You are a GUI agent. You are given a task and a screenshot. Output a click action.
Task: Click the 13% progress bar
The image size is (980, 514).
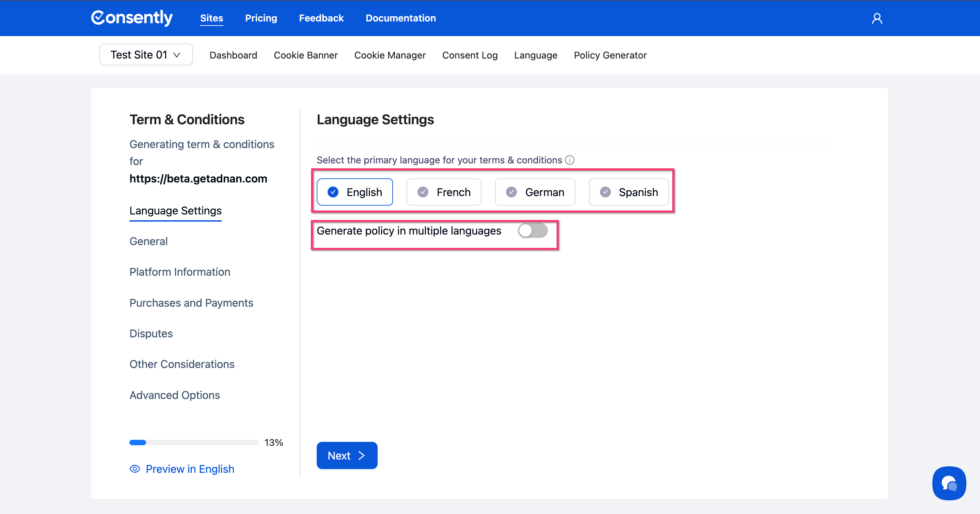[194, 443]
